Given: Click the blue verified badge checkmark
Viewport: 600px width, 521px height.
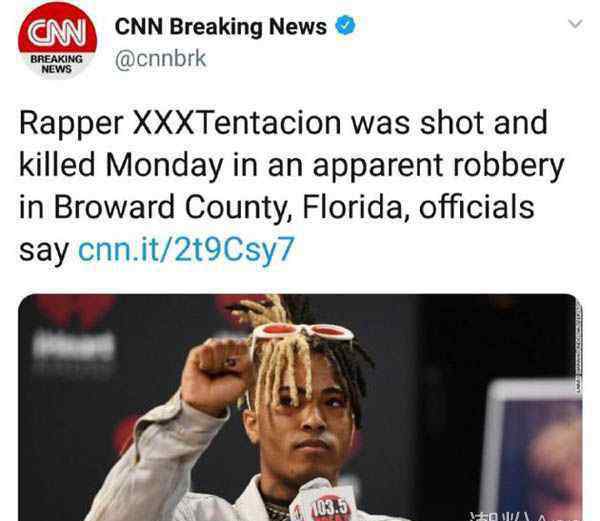Looking at the screenshot, I should click(x=345, y=25).
